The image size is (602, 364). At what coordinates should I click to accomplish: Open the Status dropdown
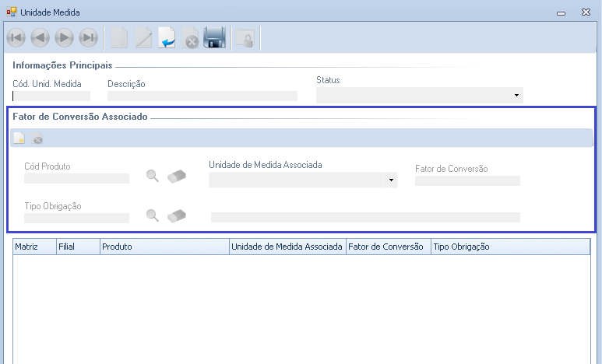(516, 95)
